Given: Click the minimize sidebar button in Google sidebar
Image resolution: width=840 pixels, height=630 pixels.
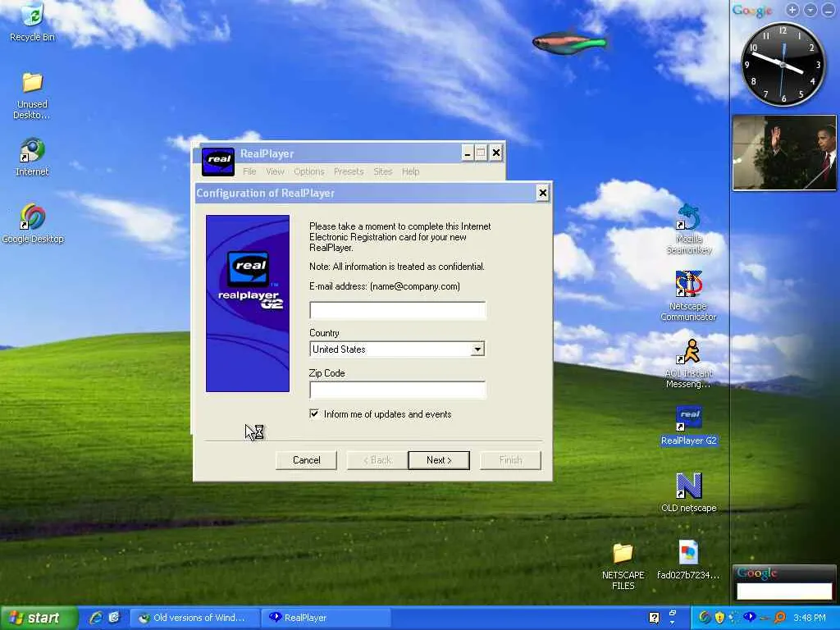Looking at the screenshot, I should point(829,10).
